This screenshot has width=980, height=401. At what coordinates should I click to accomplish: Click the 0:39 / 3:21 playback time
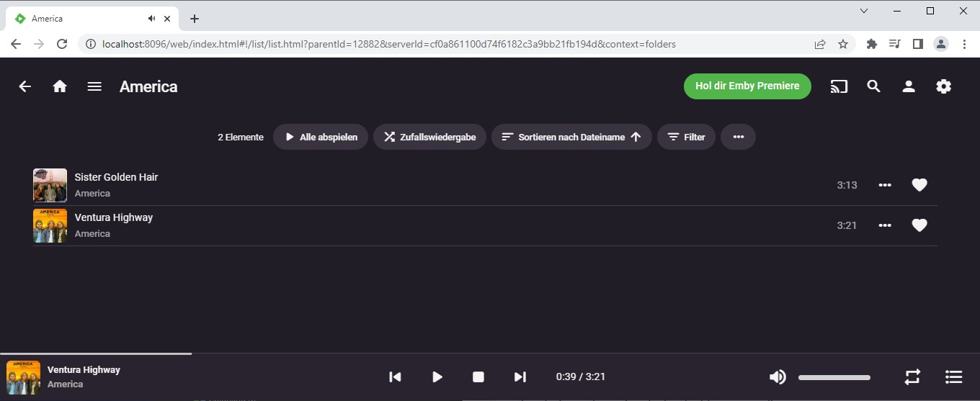[x=581, y=377]
